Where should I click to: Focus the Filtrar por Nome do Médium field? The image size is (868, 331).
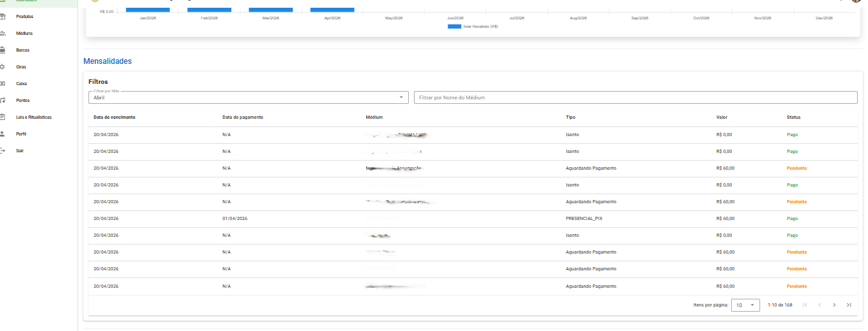coord(635,97)
